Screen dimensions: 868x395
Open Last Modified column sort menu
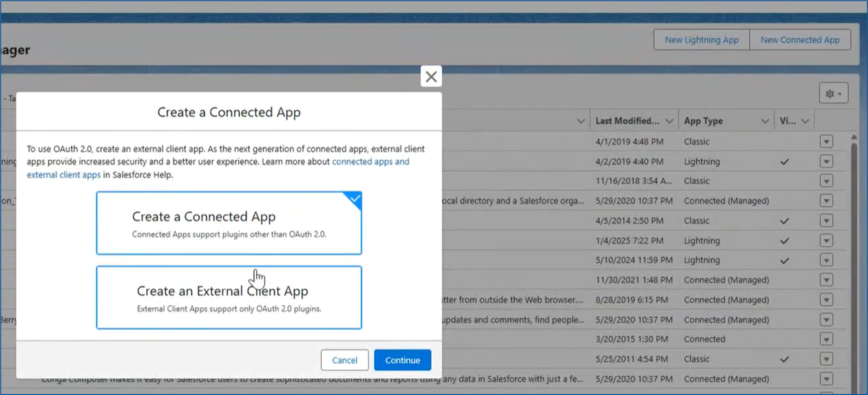[669, 121]
